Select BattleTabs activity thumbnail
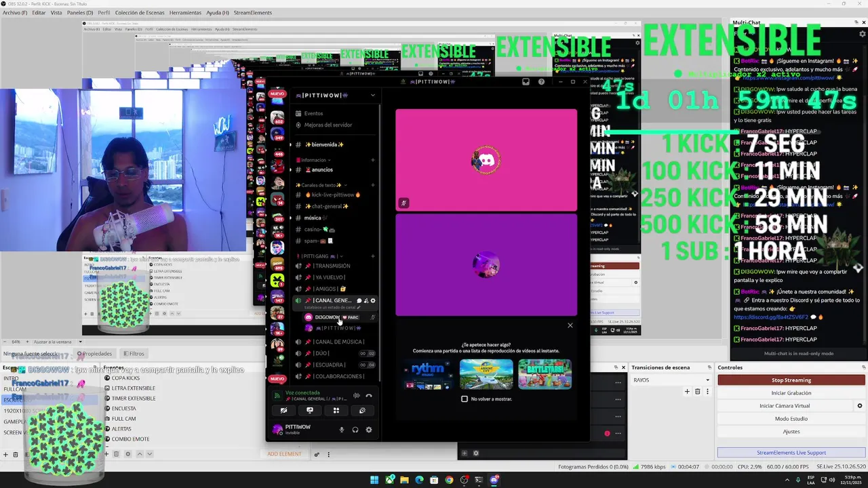868x488 pixels. [x=545, y=374]
